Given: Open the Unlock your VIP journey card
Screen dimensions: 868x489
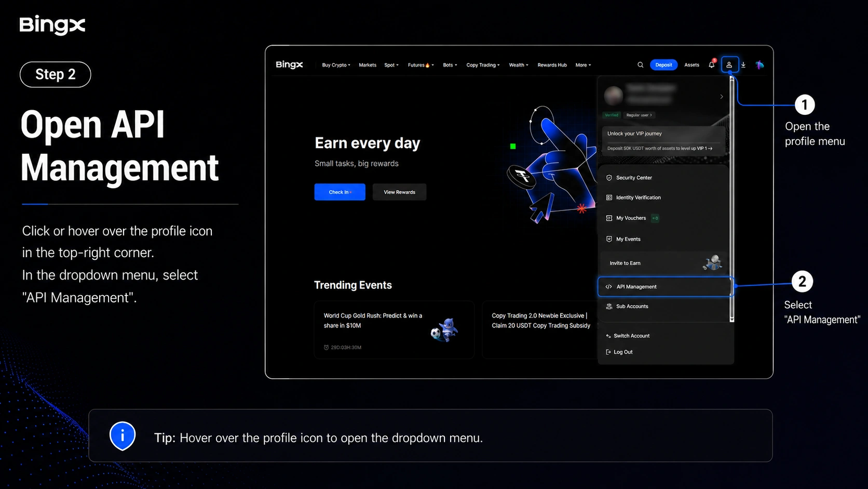Looking at the screenshot, I should point(663,140).
